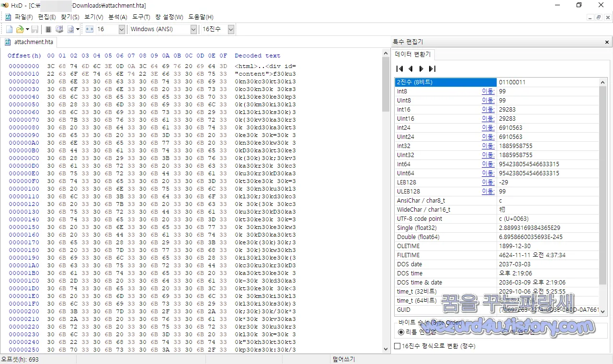
Task: Click the HxD application title icon
Action: tap(5, 5)
